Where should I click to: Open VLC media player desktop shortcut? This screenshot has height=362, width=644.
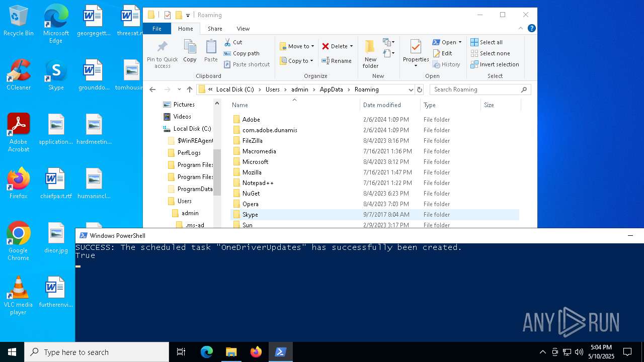[x=19, y=296]
